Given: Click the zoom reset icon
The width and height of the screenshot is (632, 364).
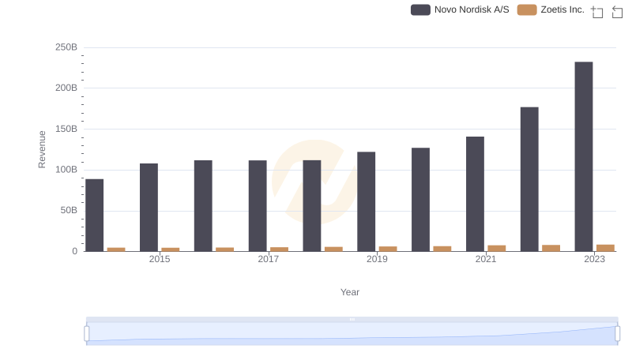Looking at the screenshot, I should coord(617,12).
